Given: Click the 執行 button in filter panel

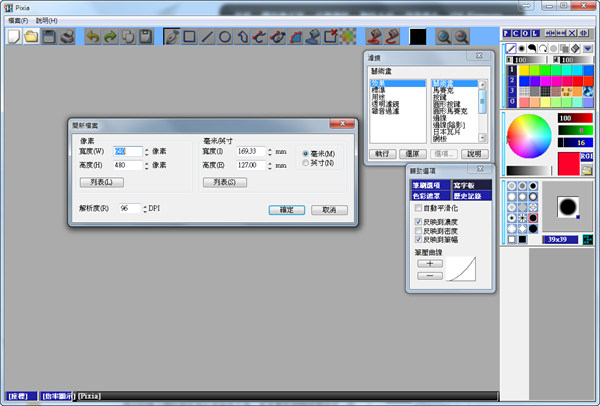Looking at the screenshot, I should pos(381,154).
